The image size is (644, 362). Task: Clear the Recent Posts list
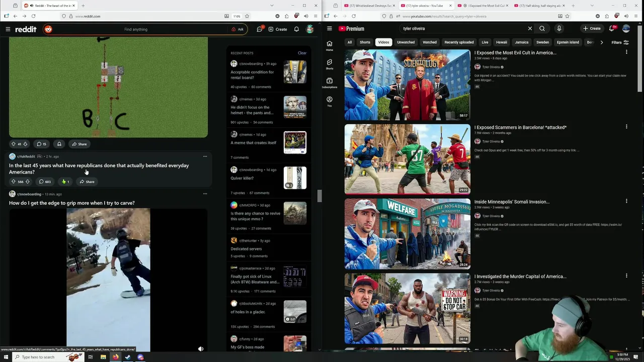[x=302, y=53]
